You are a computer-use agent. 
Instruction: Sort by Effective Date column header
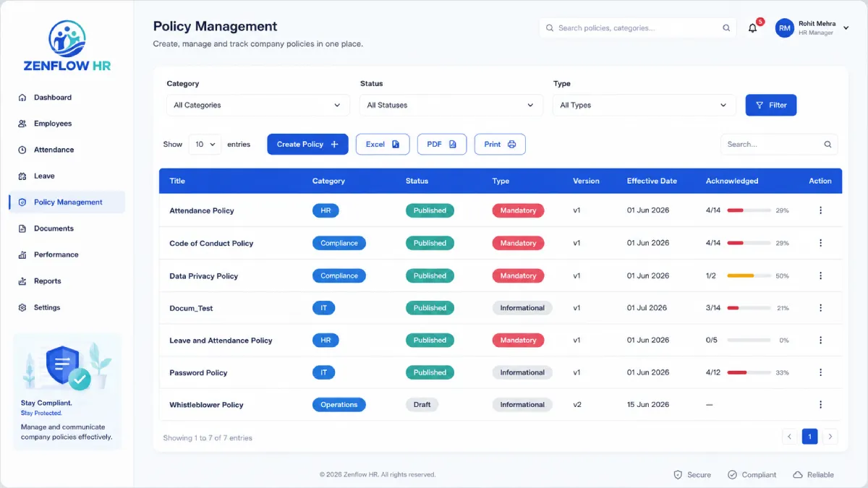[652, 181]
